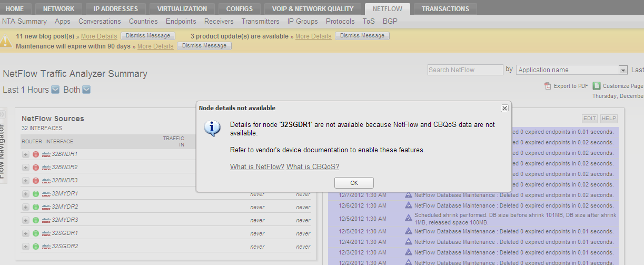
Task: Click the green status icon for 32SGDR2
Action: tap(36, 247)
